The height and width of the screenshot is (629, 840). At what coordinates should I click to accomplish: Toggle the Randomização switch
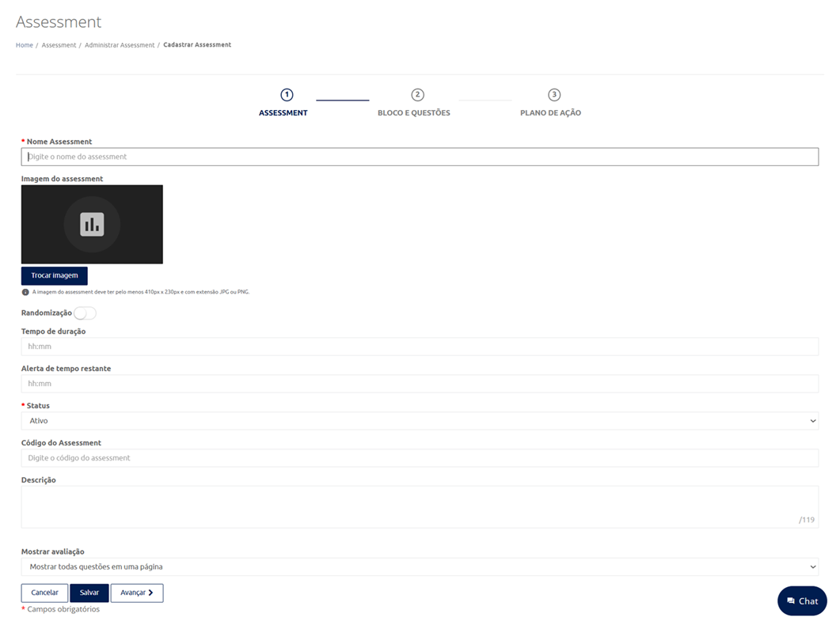[86, 313]
